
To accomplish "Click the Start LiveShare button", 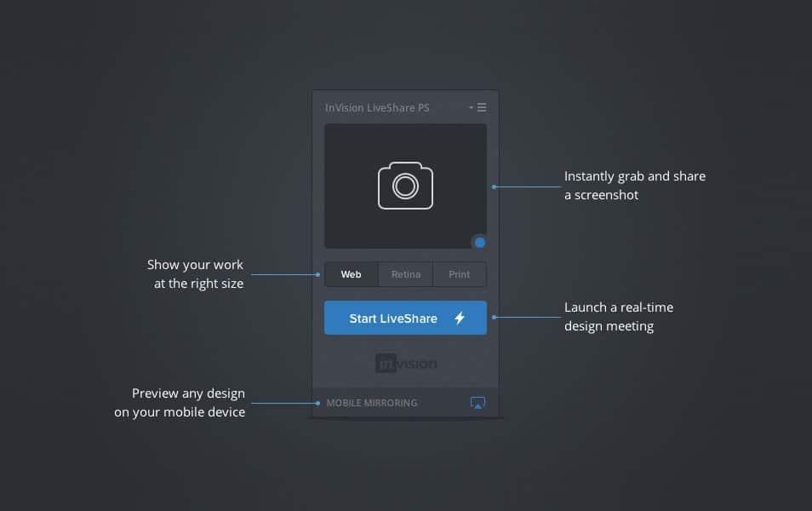I will coord(405,318).
